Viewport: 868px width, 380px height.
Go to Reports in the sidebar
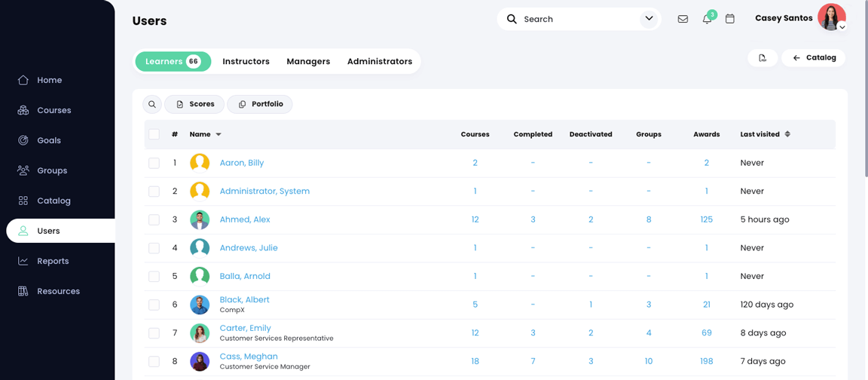(53, 261)
